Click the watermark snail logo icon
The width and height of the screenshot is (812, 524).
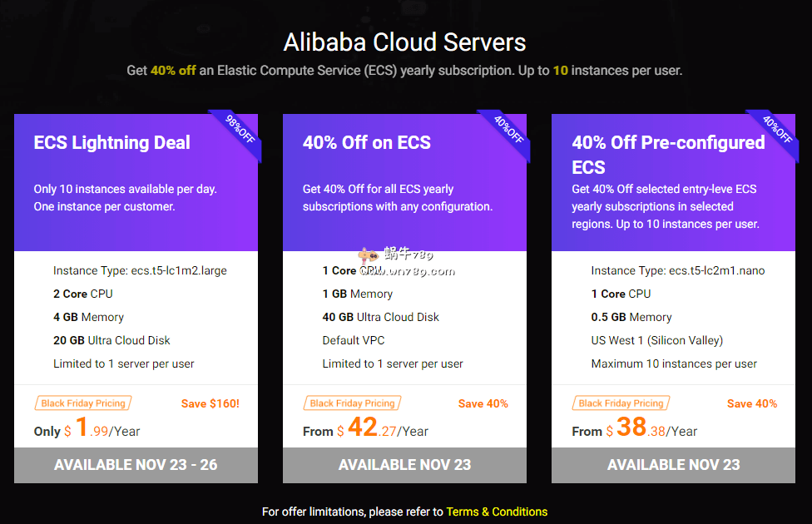click(367, 256)
